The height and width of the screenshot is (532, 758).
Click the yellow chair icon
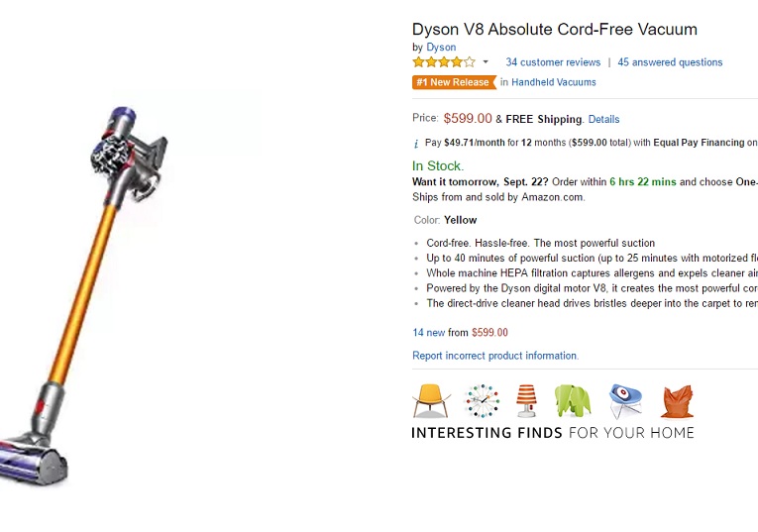tap(431, 401)
